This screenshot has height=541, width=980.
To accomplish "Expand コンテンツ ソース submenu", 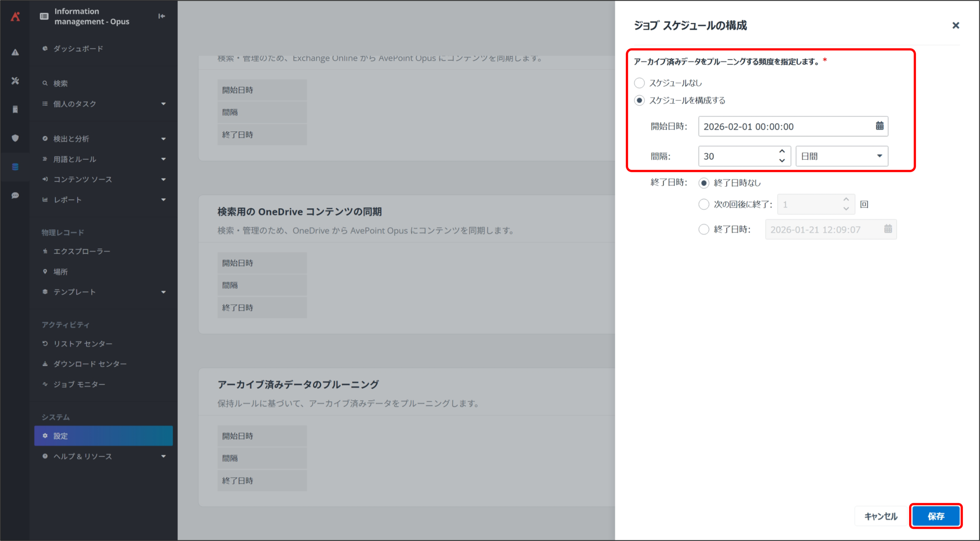I will click(x=103, y=179).
